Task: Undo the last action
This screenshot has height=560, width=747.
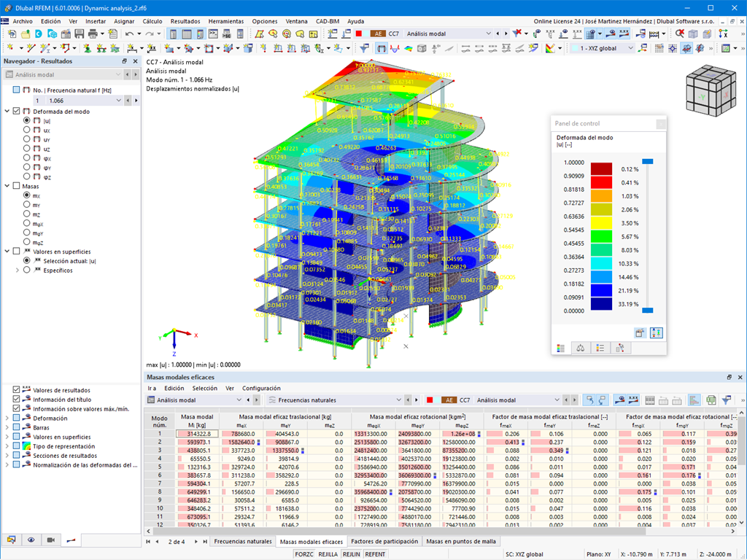Action: [129, 34]
